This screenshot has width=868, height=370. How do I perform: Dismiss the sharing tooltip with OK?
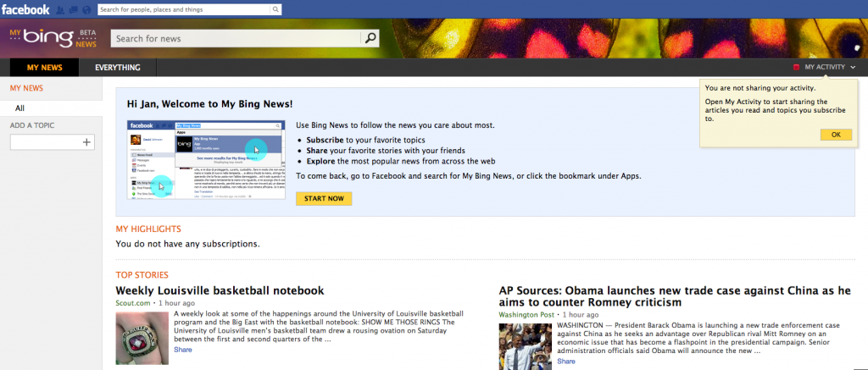pos(836,135)
